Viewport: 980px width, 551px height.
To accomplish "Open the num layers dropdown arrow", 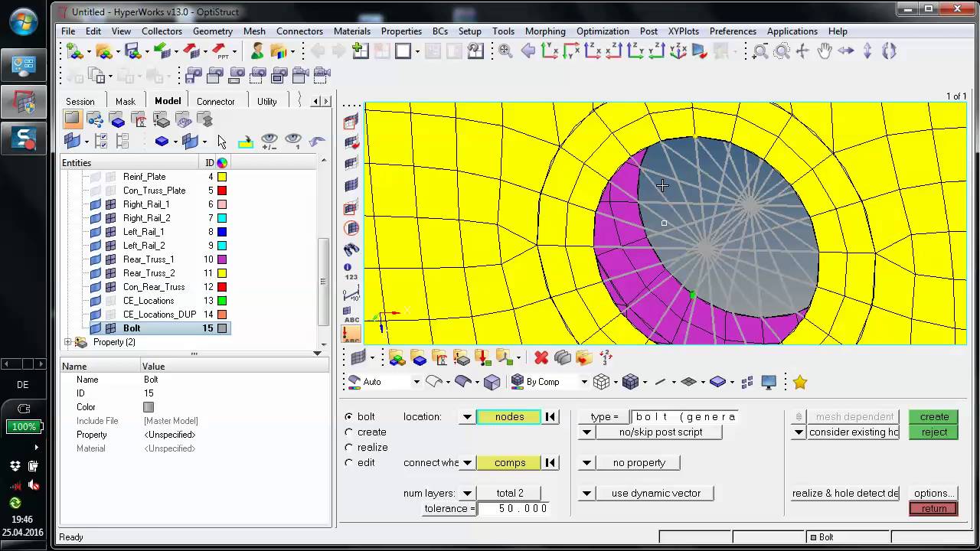I will (x=466, y=494).
